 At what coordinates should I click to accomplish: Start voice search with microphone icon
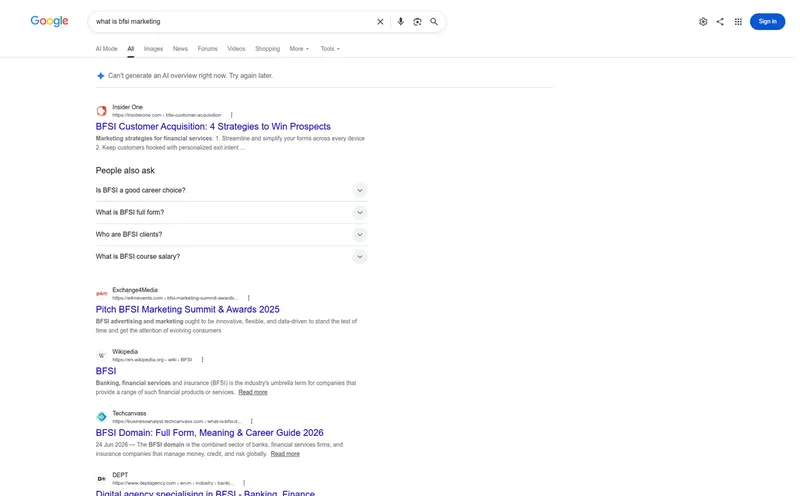click(401, 21)
